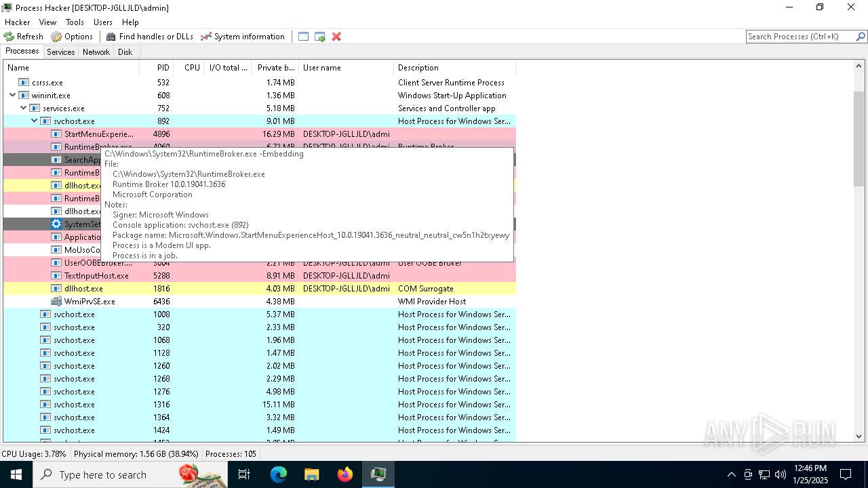Open the Hacker menu
868x488 pixels.
pyautogui.click(x=17, y=22)
